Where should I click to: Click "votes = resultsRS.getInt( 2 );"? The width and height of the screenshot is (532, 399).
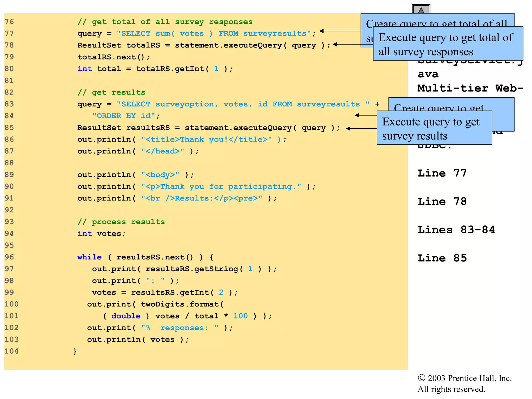[x=165, y=292]
